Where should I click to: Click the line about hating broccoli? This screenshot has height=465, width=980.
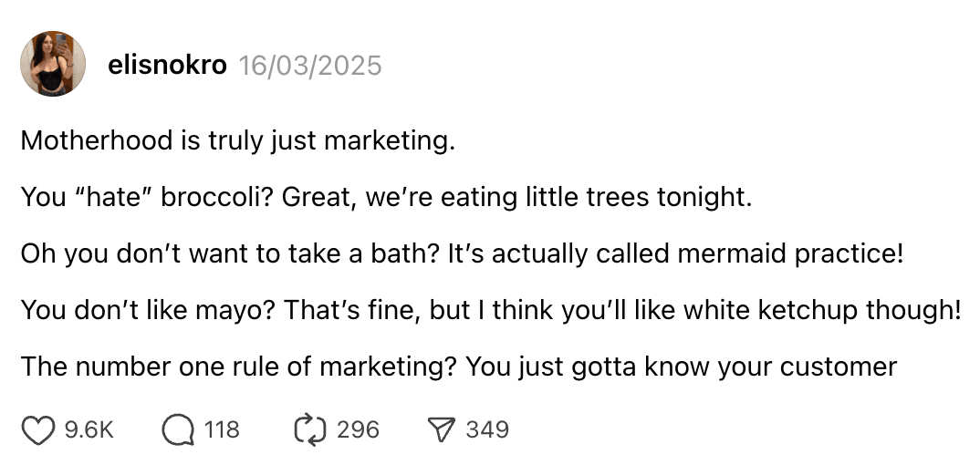[385, 198]
